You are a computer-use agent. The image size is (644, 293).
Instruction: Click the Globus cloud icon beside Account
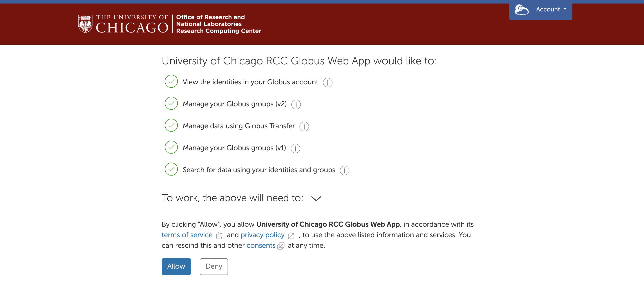tap(521, 10)
